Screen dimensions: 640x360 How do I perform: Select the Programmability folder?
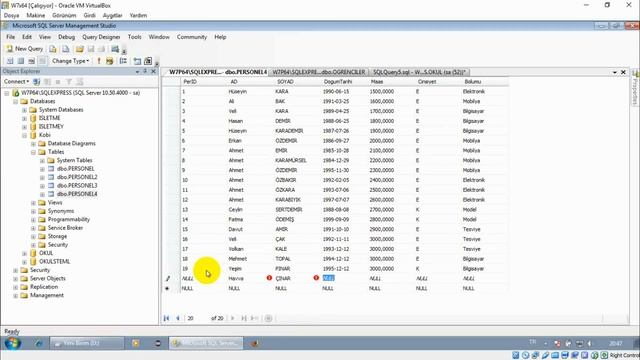(x=69, y=220)
